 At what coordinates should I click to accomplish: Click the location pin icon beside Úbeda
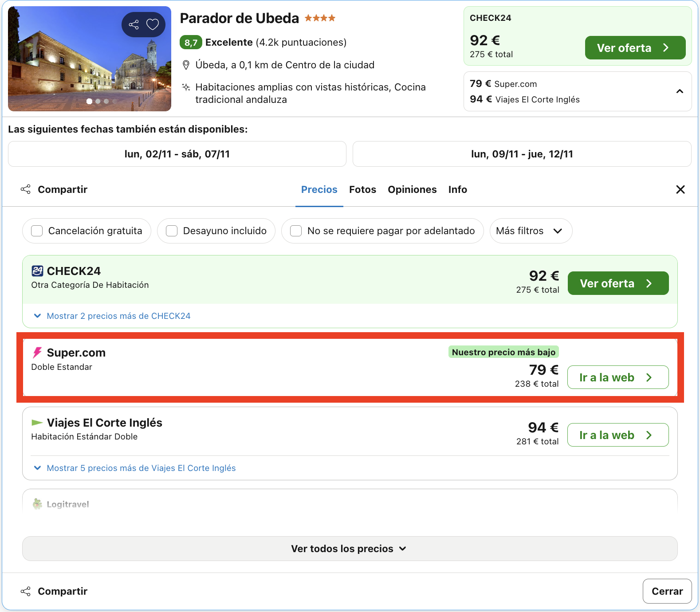(186, 65)
